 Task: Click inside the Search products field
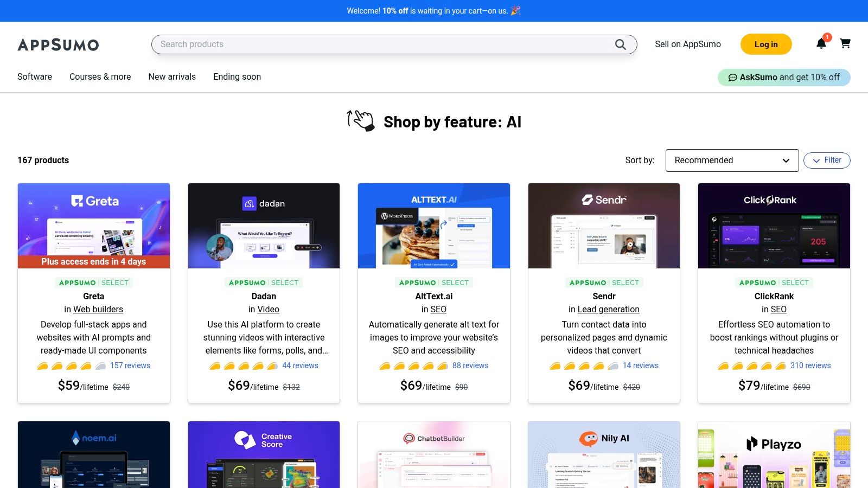pyautogui.click(x=325, y=44)
